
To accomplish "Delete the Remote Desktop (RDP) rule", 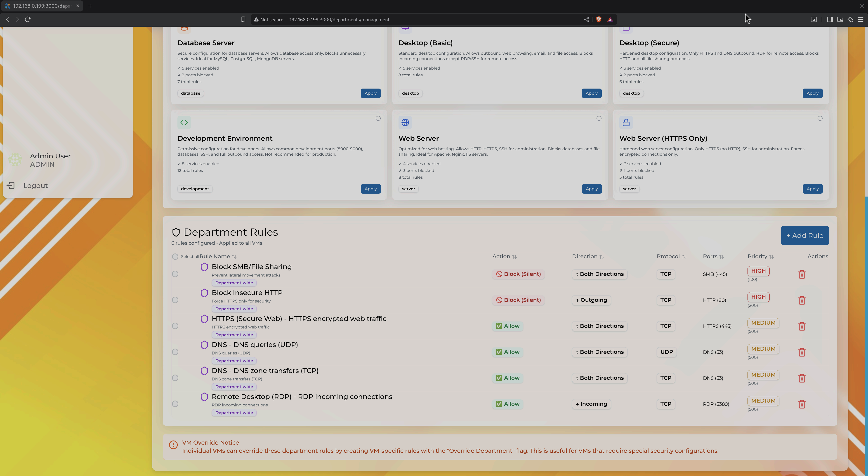I will tap(802, 404).
